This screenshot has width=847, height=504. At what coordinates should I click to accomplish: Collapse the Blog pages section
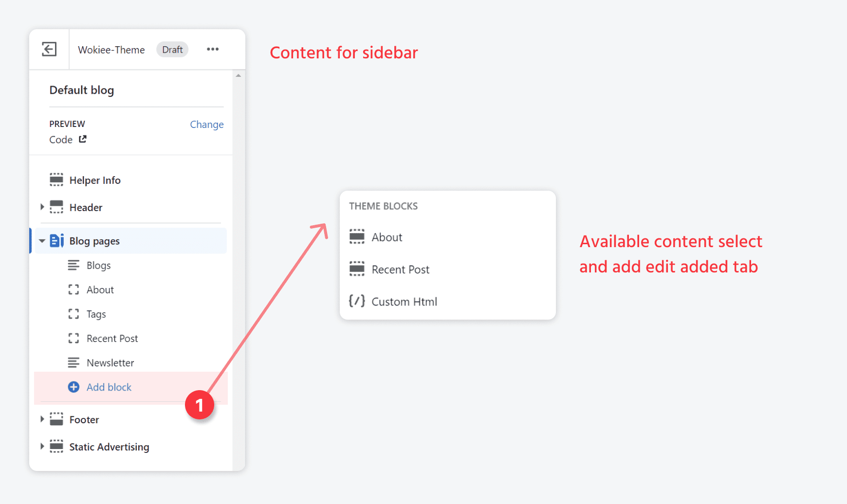[42, 241]
